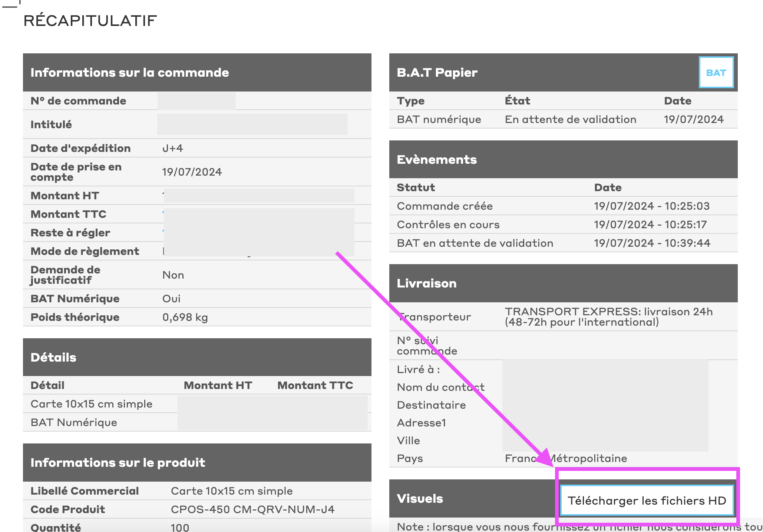Click the Date d'expédition value J+4
The height and width of the screenshot is (532, 763).
click(x=172, y=149)
